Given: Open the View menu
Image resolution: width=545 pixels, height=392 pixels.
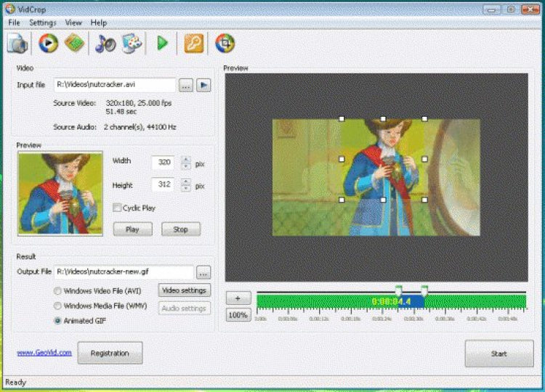Looking at the screenshot, I should coord(73,23).
